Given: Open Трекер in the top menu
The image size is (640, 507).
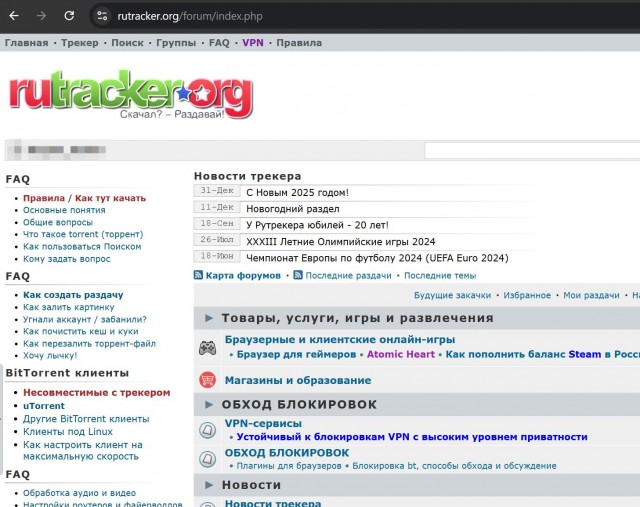Looking at the screenshot, I should 80,43.
